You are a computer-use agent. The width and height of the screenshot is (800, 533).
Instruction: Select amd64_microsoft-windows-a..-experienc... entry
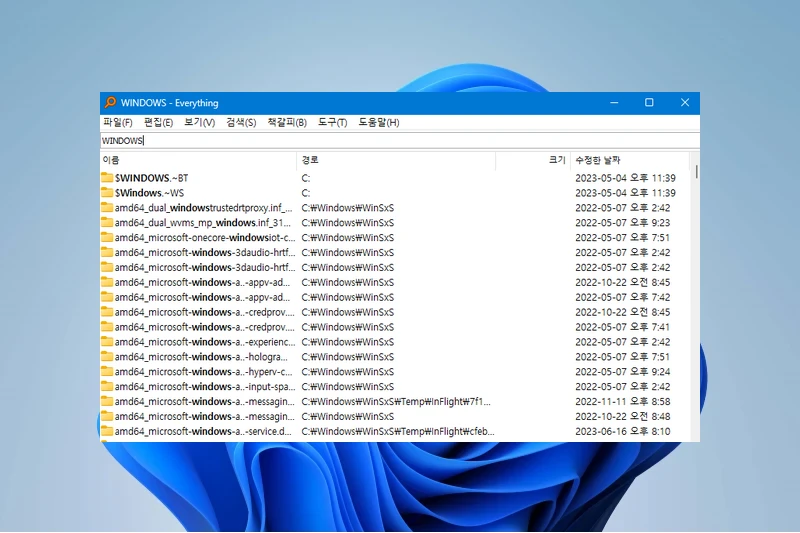click(205, 342)
